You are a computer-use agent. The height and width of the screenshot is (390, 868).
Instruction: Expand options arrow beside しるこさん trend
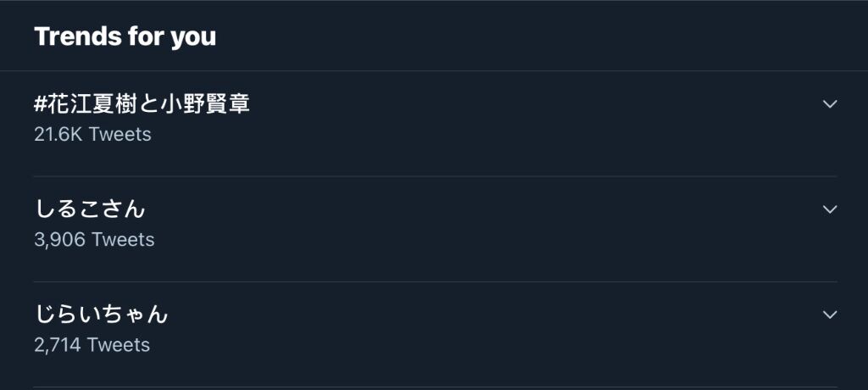pos(829,209)
